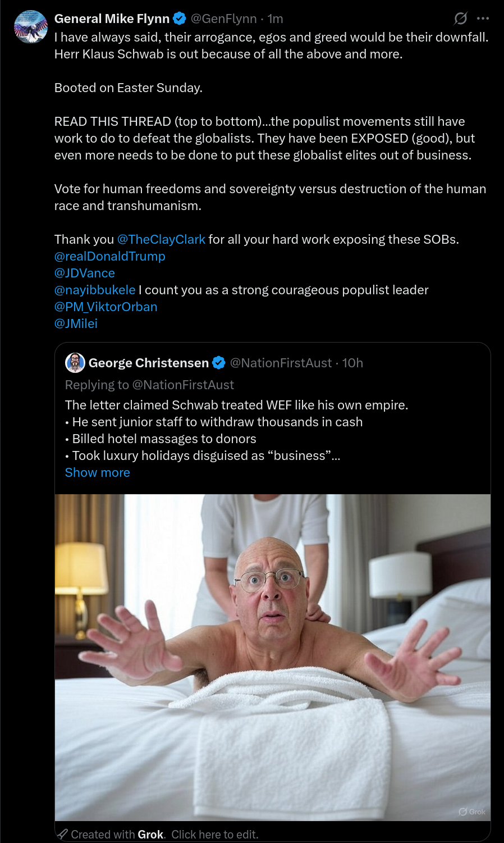Expand quoted tweet with Show more

[x=98, y=472]
